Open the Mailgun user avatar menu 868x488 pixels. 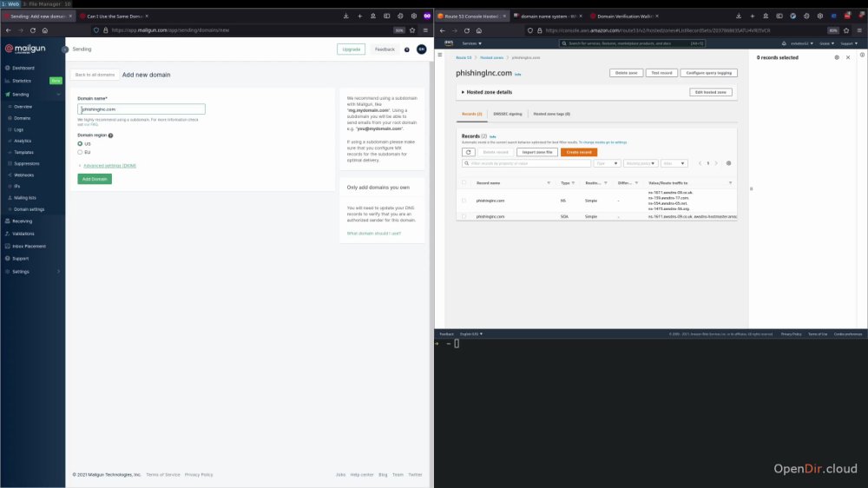coord(422,49)
